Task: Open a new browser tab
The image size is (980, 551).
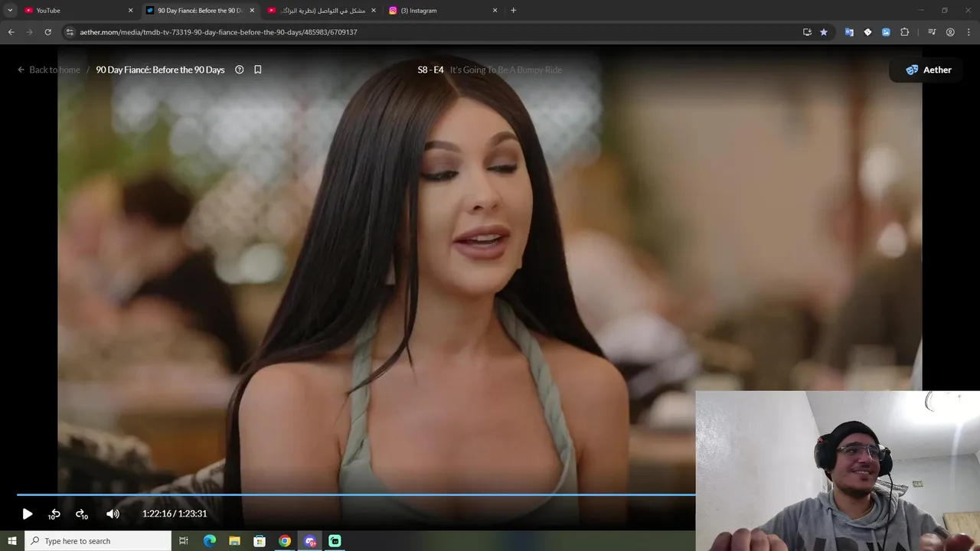Action: (x=514, y=11)
